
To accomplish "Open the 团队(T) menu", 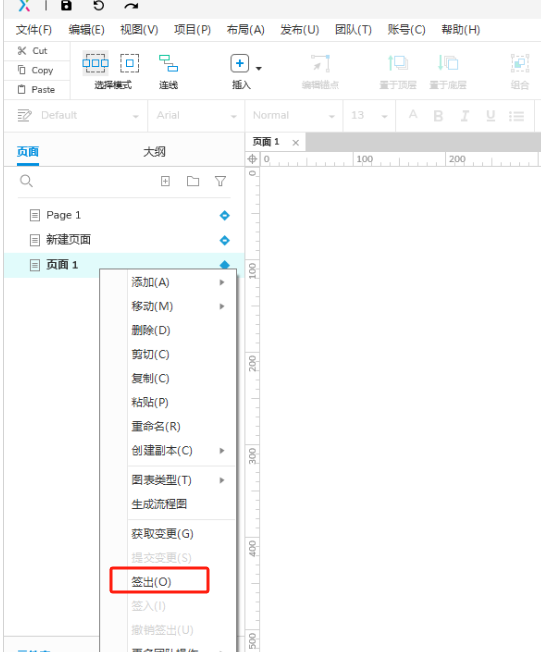I will click(353, 30).
